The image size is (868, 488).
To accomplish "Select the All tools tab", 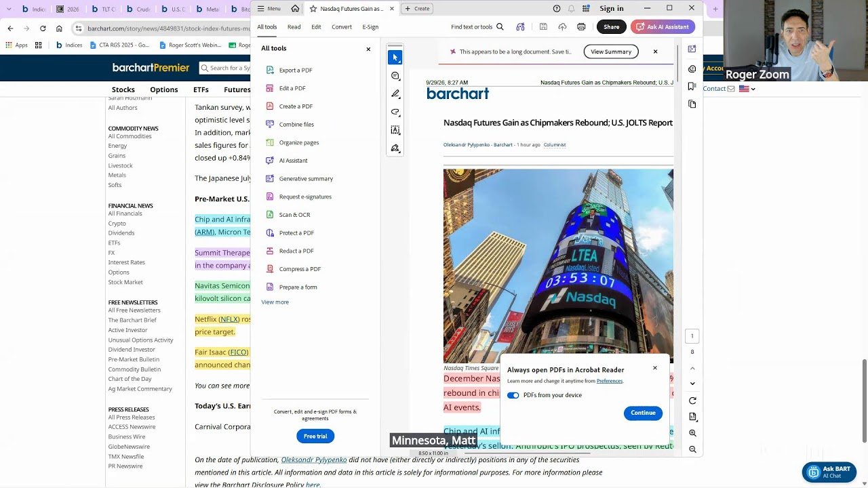I will (x=267, y=27).
